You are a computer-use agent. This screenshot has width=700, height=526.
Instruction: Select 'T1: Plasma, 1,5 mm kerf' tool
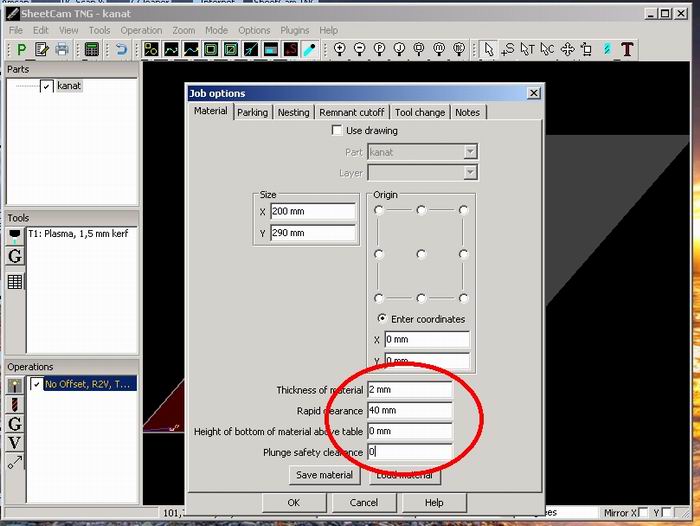pos(78,234)
